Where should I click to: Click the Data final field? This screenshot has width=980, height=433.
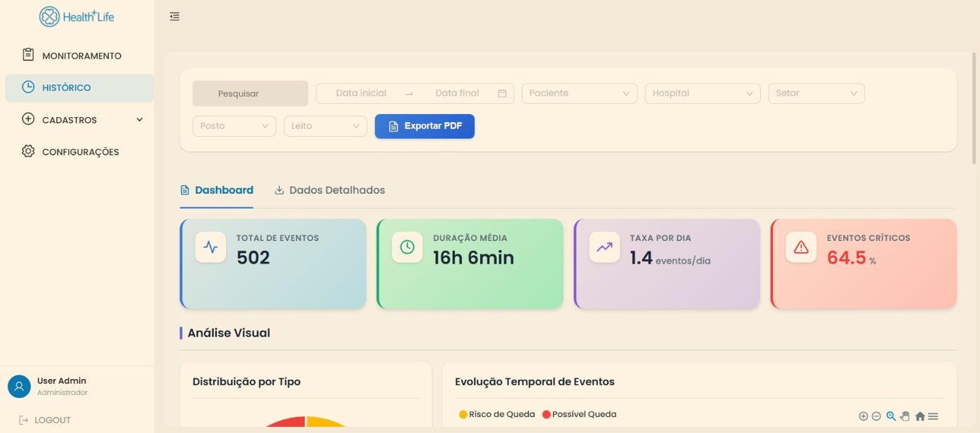pyautogui.click(x=457, y=93)
